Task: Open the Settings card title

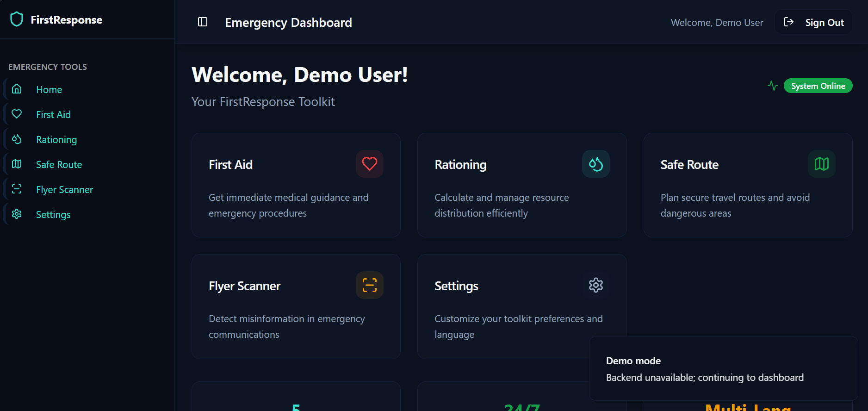Action: 456,286
